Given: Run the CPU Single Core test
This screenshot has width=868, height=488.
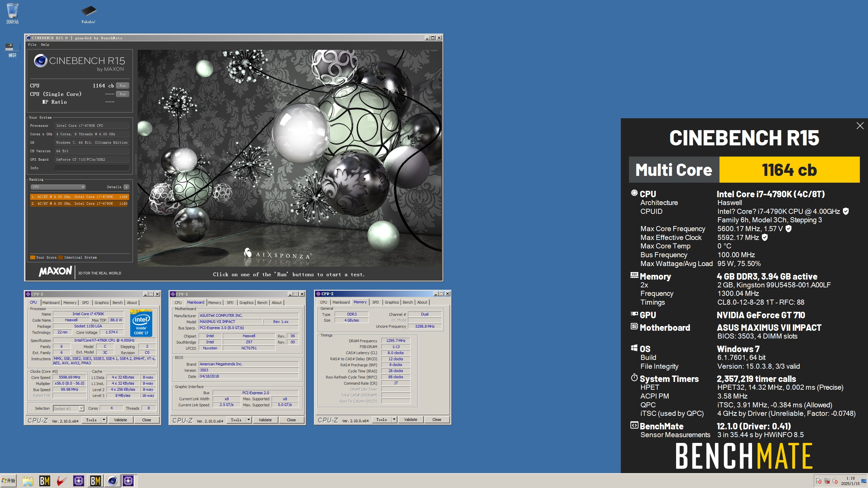Looking at the screenshot, I should click(x=123, y=94).
